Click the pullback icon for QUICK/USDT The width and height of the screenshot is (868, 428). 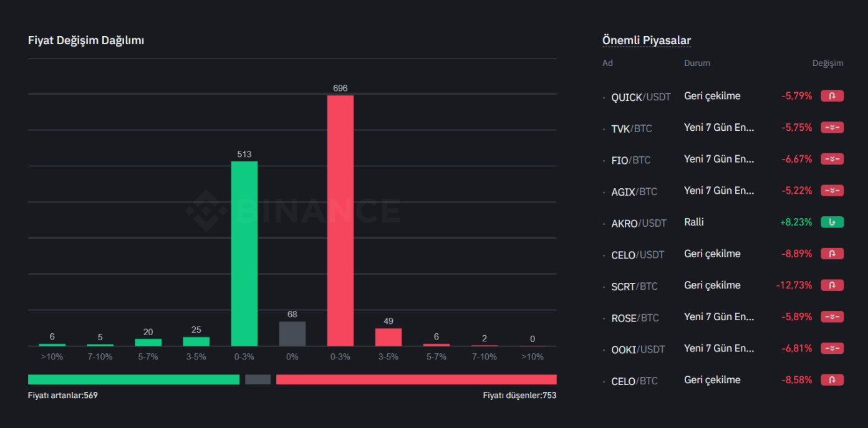coord(832,96)
